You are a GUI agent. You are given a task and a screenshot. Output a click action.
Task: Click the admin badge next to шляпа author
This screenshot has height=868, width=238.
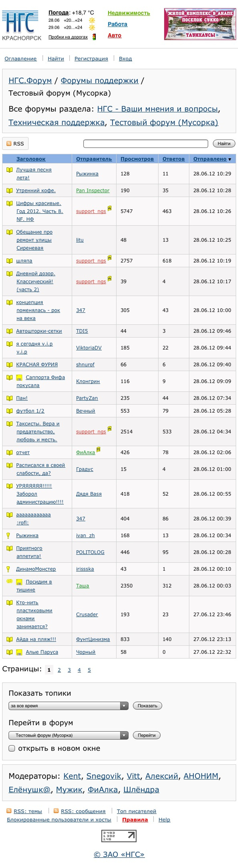[109, 258]
